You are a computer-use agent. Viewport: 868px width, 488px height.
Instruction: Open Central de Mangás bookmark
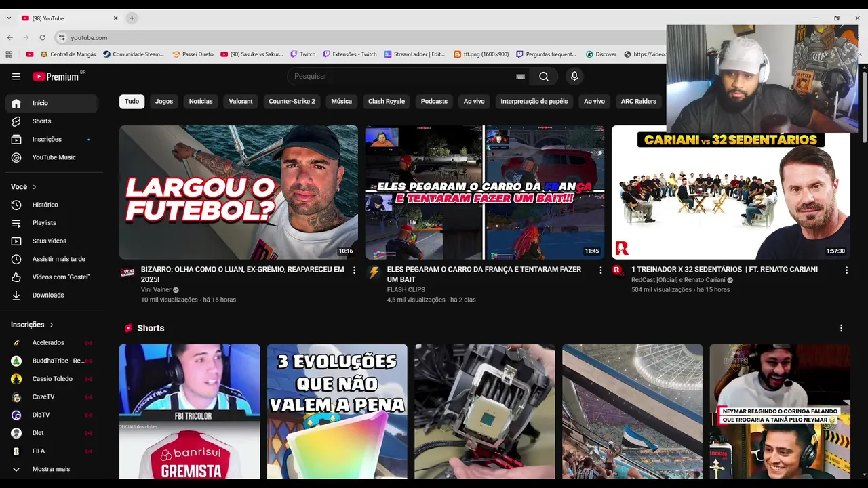[x=68, y=54]
